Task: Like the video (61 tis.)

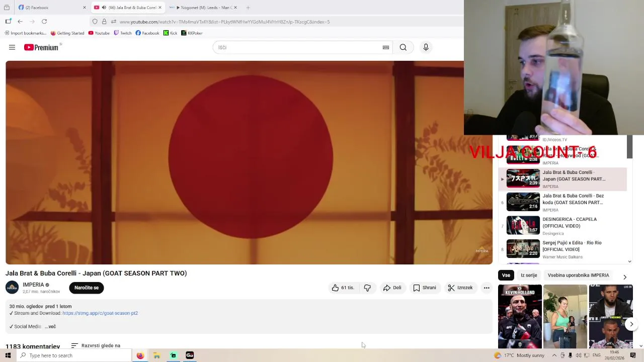Action: pos(343,288)
